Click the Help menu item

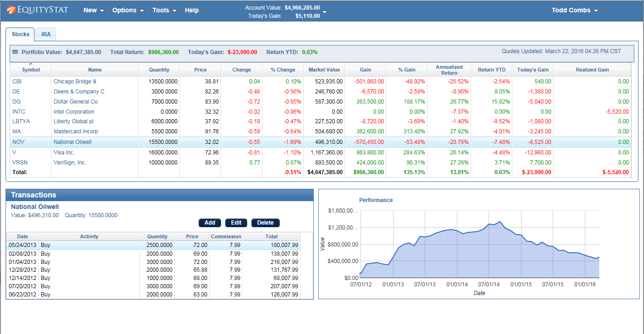point(192,10)
